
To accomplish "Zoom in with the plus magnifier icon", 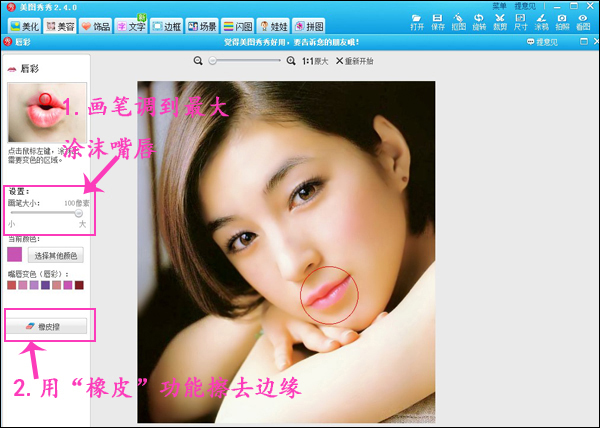I will pyautogui.click(x=291, y=61).
